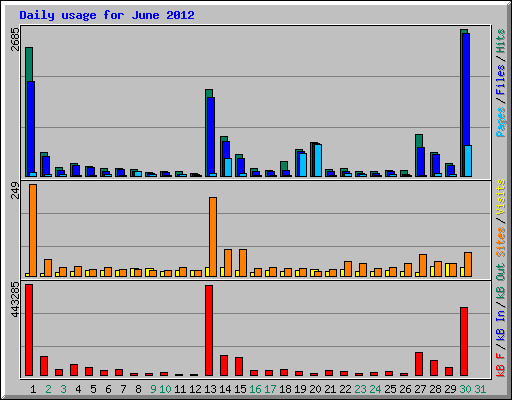Viewport: 512px width, 400px height.
Task: Click the chart title 'Daily usage for June 2012'
Action: pyautogui.click(x=107, y=15)
